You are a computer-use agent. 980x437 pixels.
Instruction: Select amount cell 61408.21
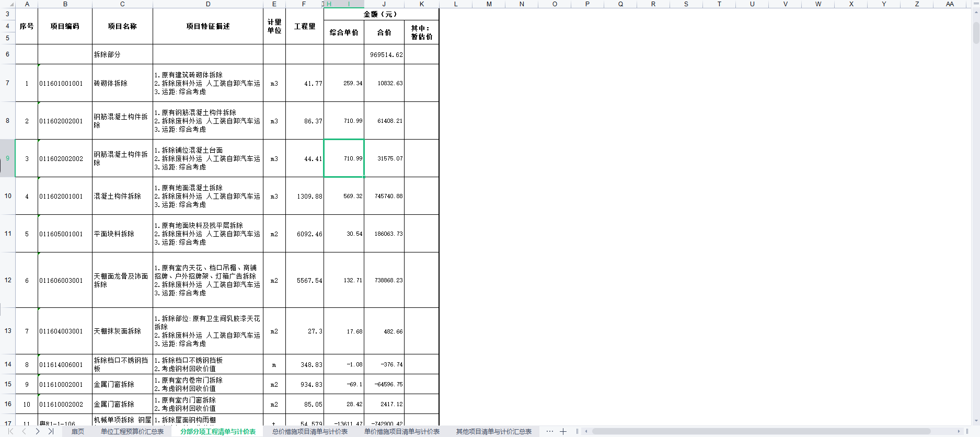(x=384, y=121)
